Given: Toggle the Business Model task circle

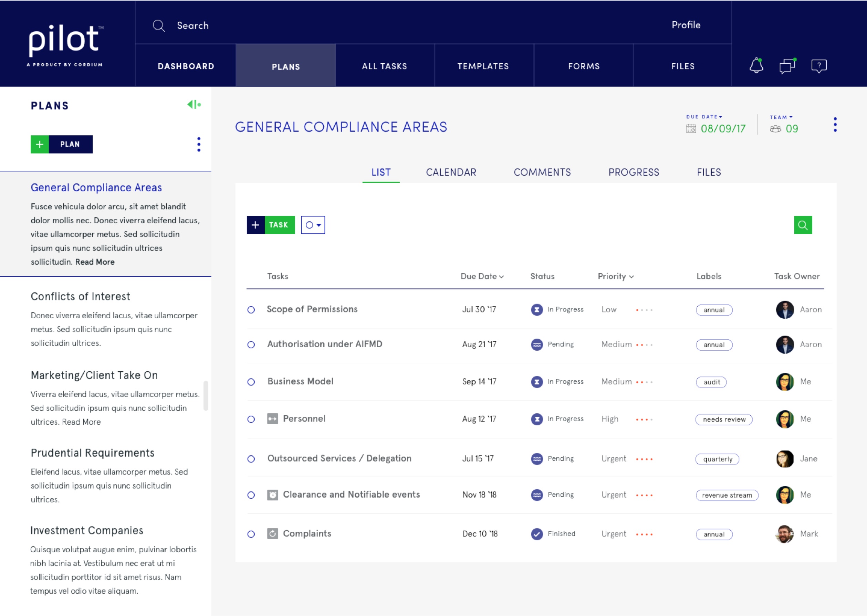Looking at the screenshot, I should (251, 382).
